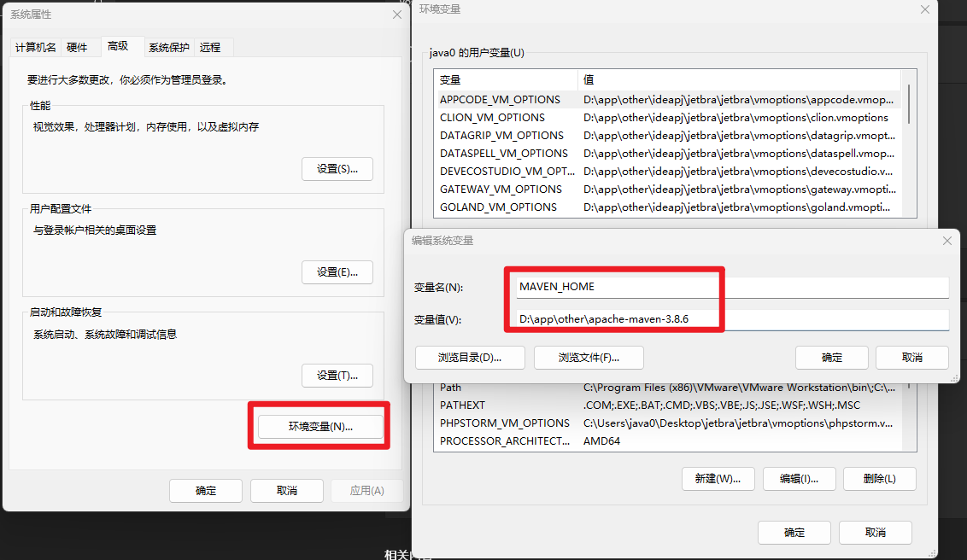The width and height of the screenshot is (967, 560).
Task: Close the 编辑系统变量 dialog with X
Action: 946,242
